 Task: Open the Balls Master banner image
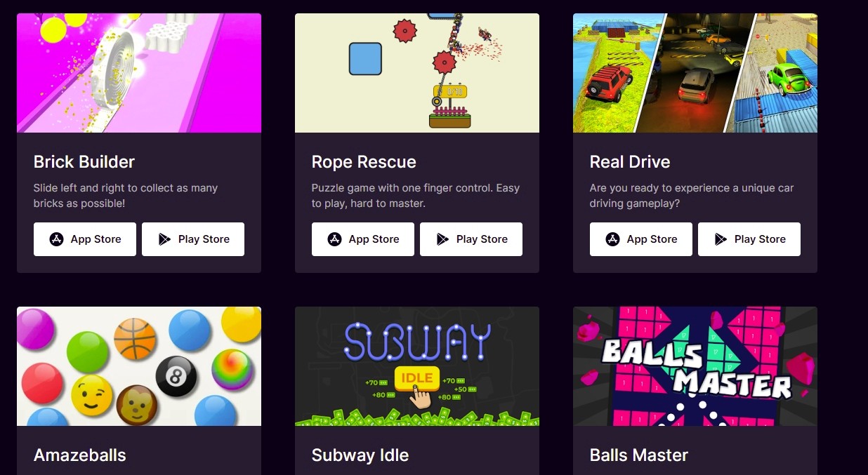tap(695, 366)
